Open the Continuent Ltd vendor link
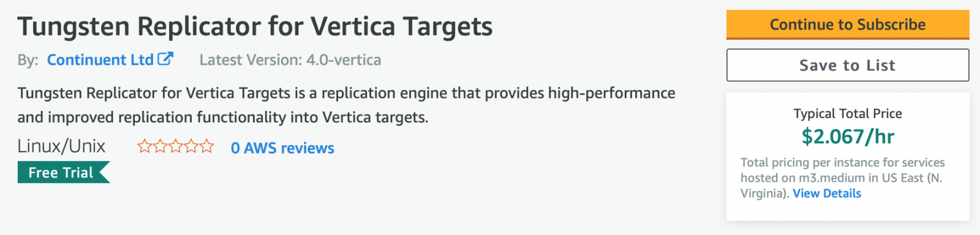The width and height of the screenshot is (980, 235). click(100, 60)
